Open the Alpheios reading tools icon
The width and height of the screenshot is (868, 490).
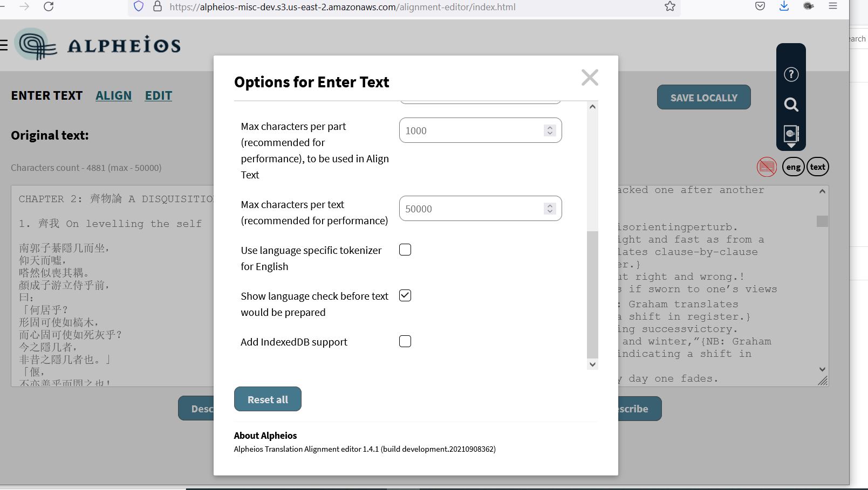click(791, 133)
